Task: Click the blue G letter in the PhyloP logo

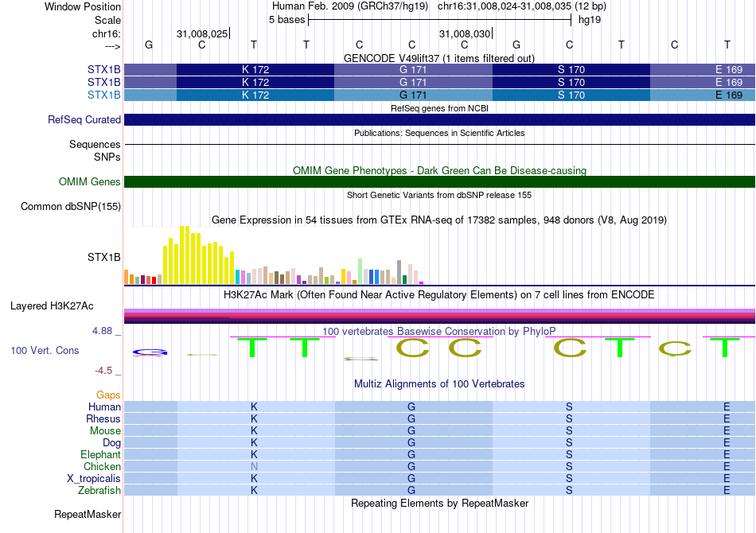Action: coord(150,352)
